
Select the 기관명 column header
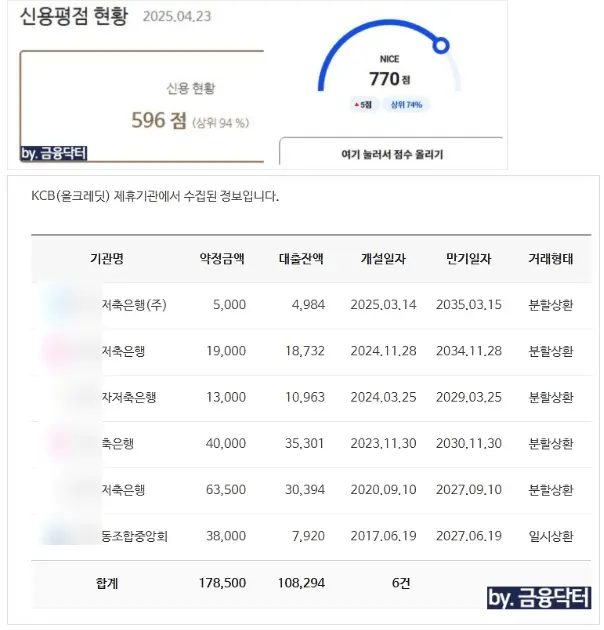[x=106, y=259]
